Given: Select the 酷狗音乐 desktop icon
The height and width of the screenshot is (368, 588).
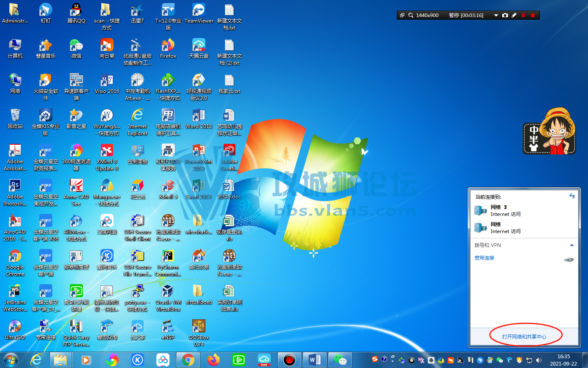Looking at the screenshot, I should coord(107,260).
